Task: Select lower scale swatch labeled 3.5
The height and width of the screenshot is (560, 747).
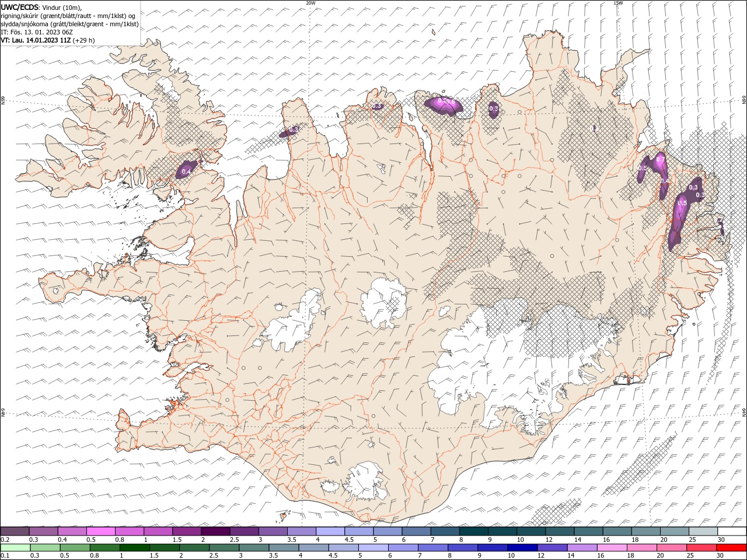Action: (x=283, y=548)
